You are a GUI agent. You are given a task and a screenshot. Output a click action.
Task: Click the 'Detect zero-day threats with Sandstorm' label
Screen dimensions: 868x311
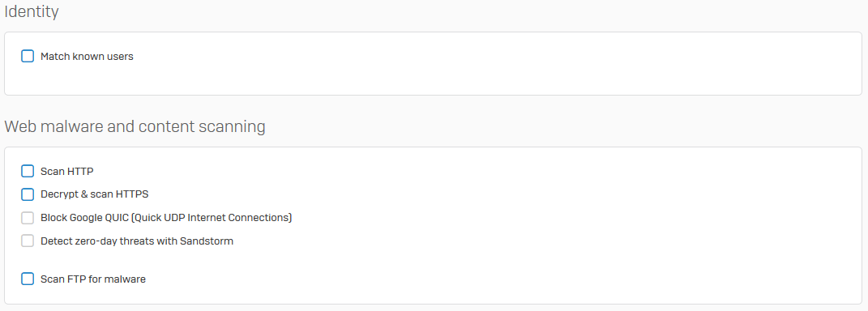137,241
